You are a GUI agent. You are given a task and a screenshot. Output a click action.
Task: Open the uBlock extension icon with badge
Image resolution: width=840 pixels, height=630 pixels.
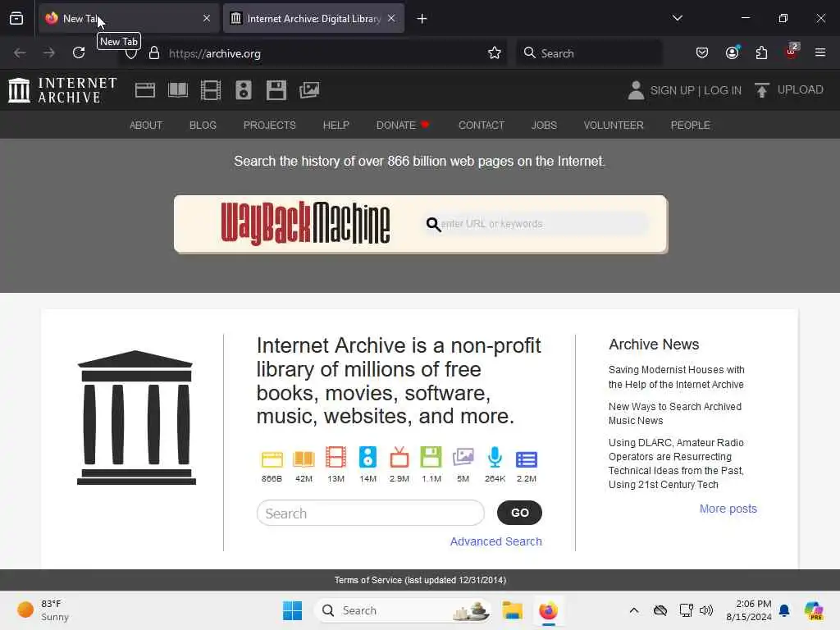click(x=792, y=52)
